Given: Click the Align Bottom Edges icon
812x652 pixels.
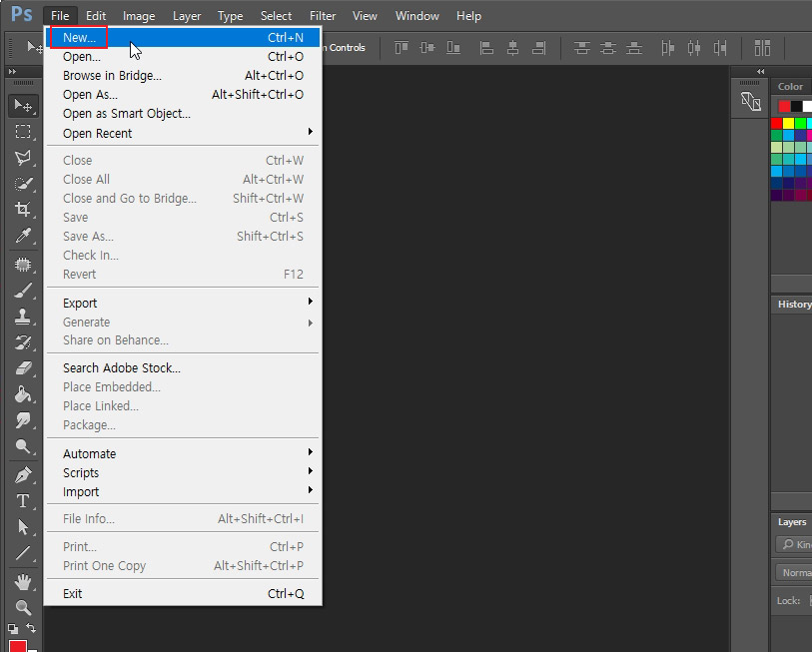Looking at the screenshot, I should coord(453,48).
